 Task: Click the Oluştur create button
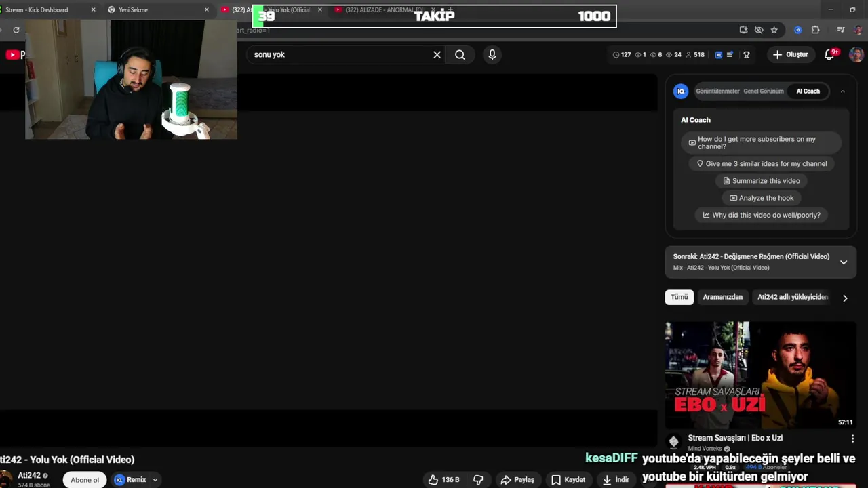[x=791, y=55]
